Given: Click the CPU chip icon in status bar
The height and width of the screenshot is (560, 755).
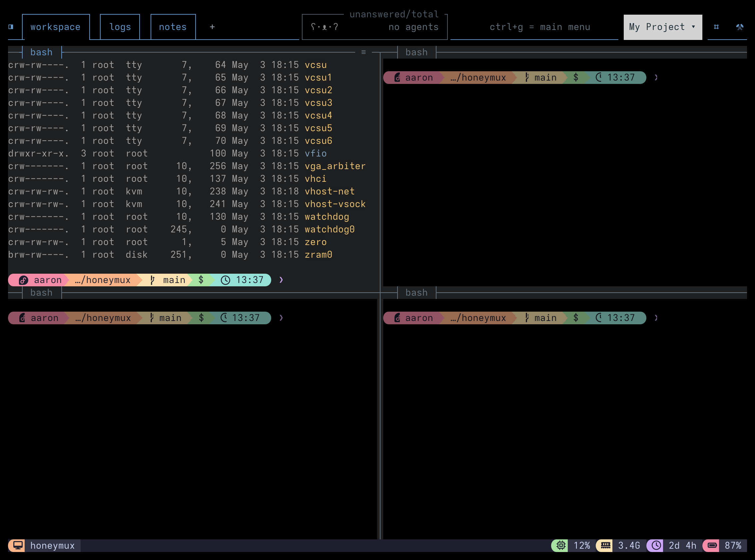Looking at the screenshot, I should (561, 545).
